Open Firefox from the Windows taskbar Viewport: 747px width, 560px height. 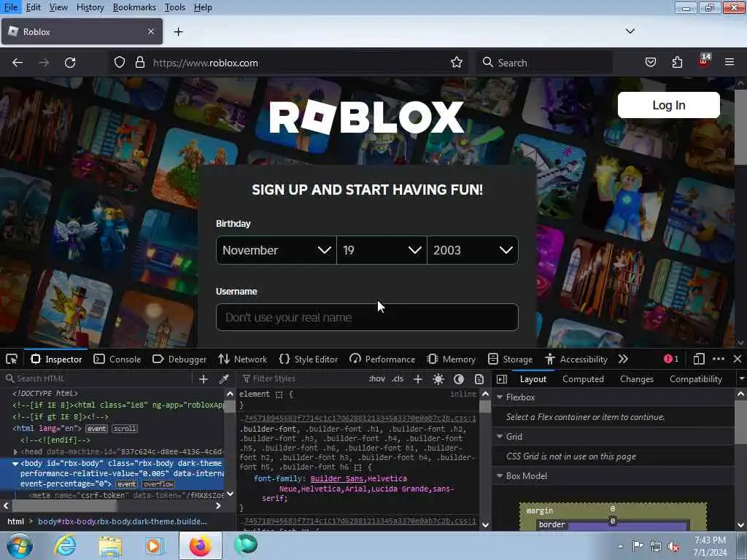click(201, 545)
